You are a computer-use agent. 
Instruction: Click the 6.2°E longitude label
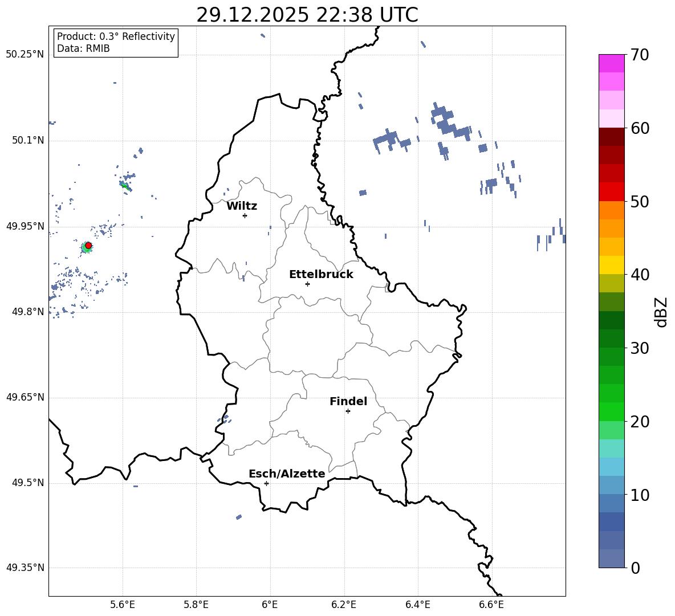click(x=344, y=605)
